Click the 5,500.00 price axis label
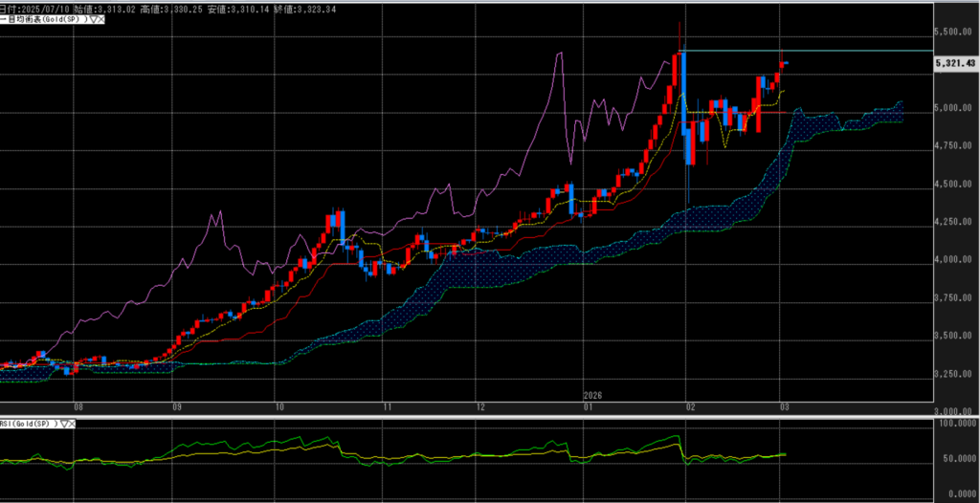 (x=953, y=32)
